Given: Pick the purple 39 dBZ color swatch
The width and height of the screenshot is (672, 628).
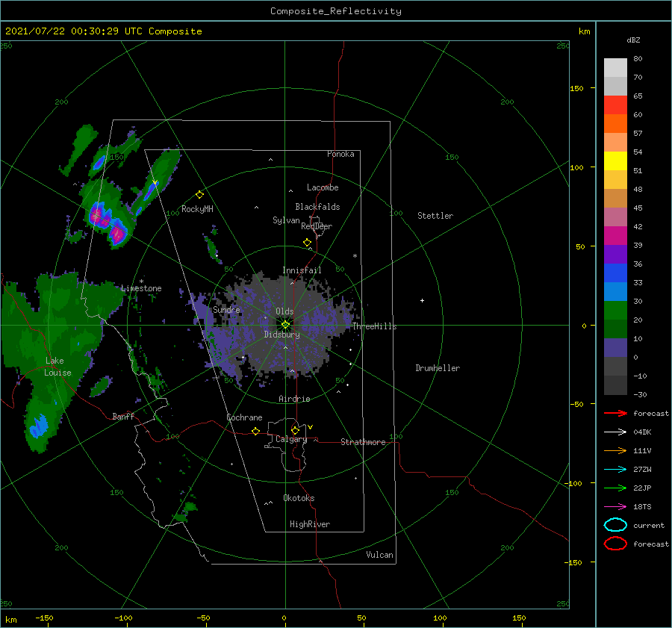Looking at the screenshot, I should point(615,254).
